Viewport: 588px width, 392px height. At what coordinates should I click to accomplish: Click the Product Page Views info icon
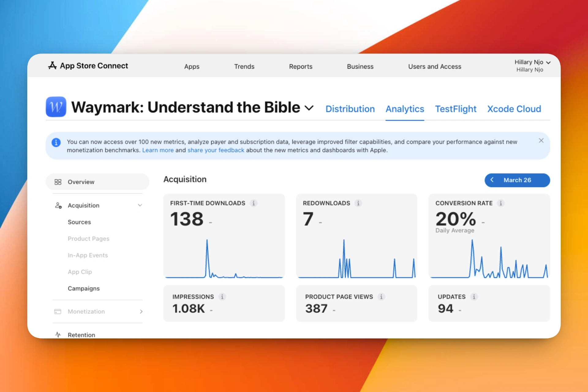pyautogui.click(x=381, y=297)
